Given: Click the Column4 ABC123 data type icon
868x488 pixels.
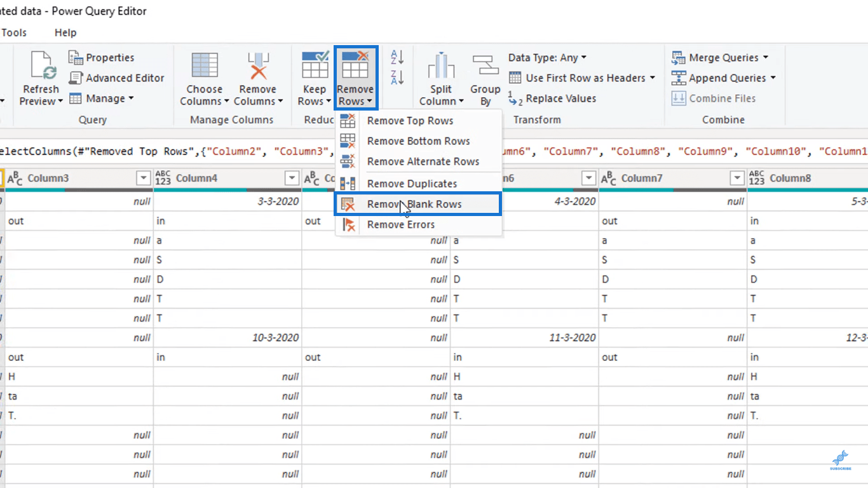Looking at the screenshot, I should coord(163,179).
